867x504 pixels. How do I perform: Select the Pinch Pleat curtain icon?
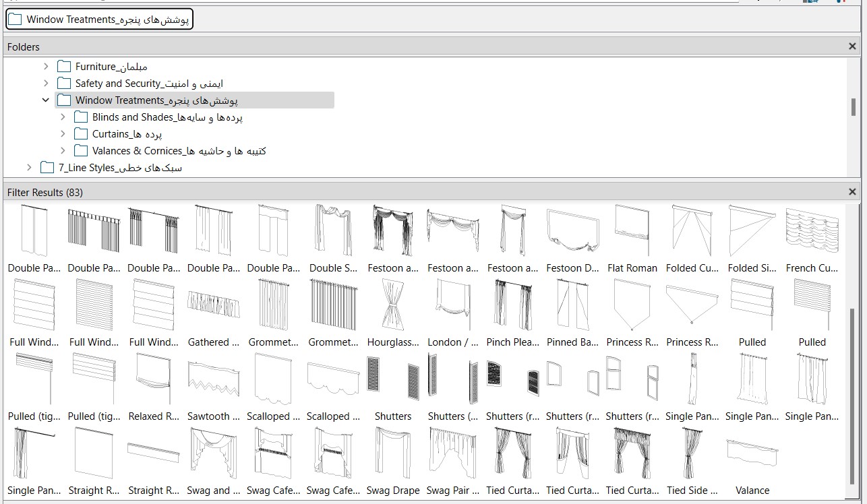pos(512,305)
